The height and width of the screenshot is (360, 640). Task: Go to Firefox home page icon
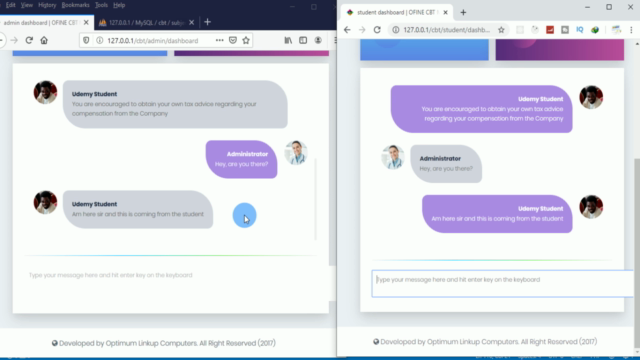point(44,40)
